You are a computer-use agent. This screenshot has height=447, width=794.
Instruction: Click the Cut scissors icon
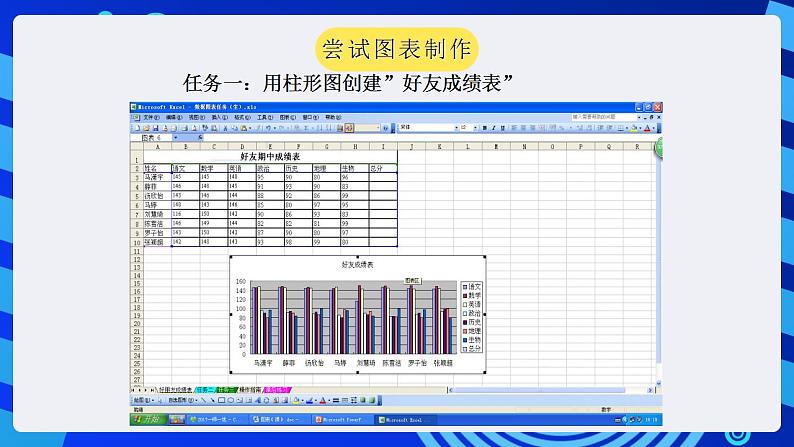225,128
